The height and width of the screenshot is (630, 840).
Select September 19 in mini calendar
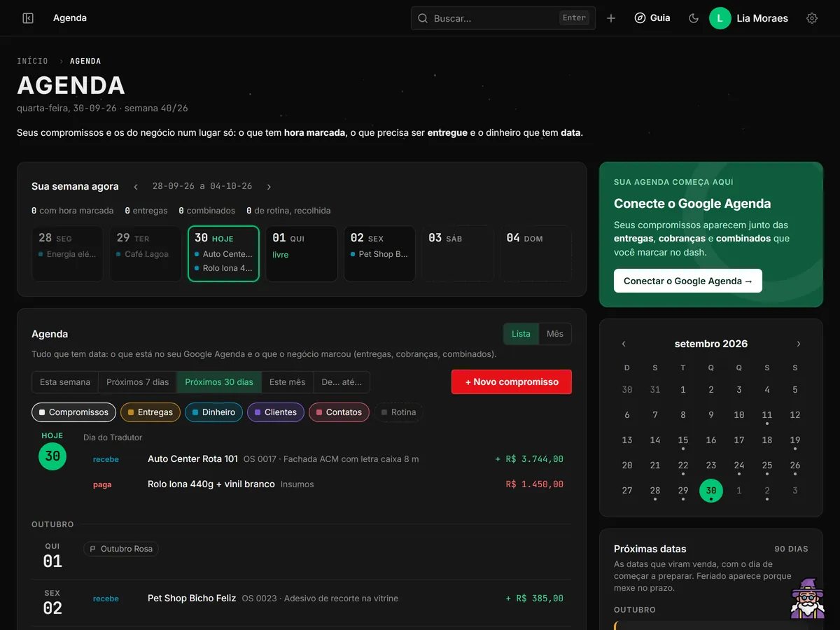click(795, 440)
